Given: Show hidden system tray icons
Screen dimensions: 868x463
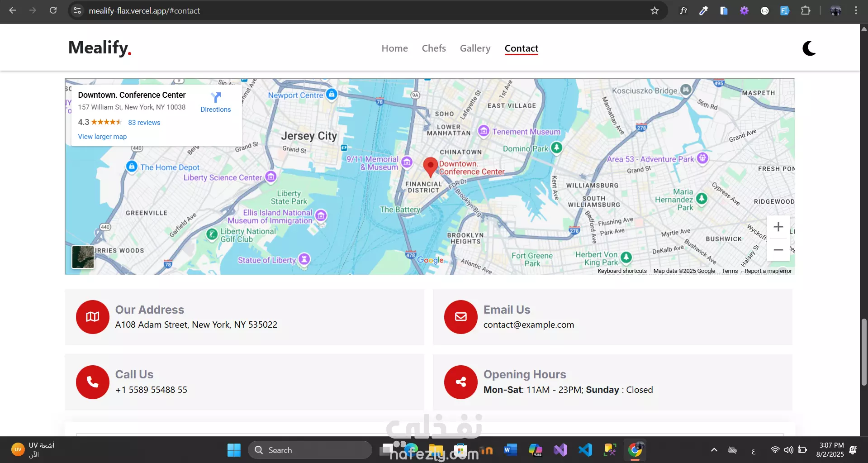Looking at the screenshot, I should tap(714, 450).
